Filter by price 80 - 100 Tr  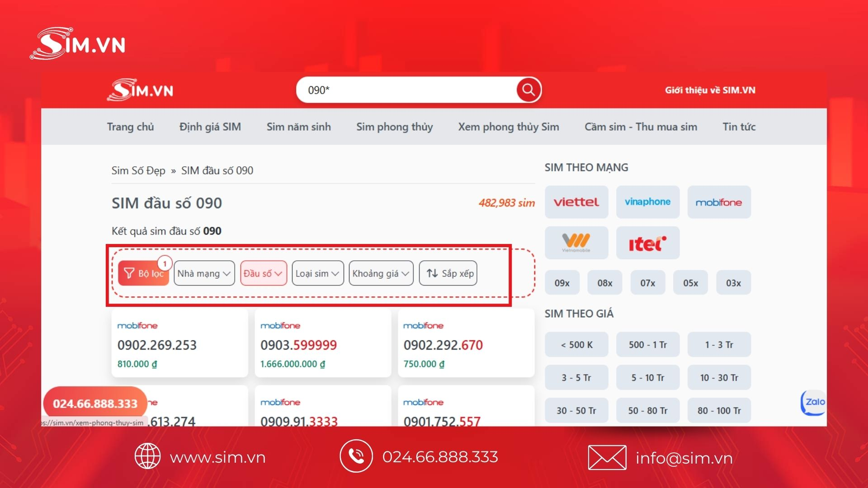[719, 411]
